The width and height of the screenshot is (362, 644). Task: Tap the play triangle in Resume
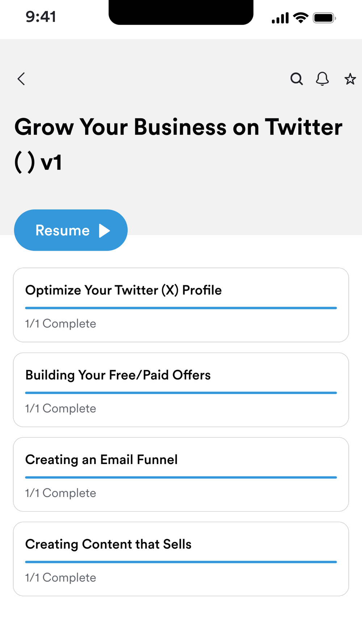tap(104, 230)
